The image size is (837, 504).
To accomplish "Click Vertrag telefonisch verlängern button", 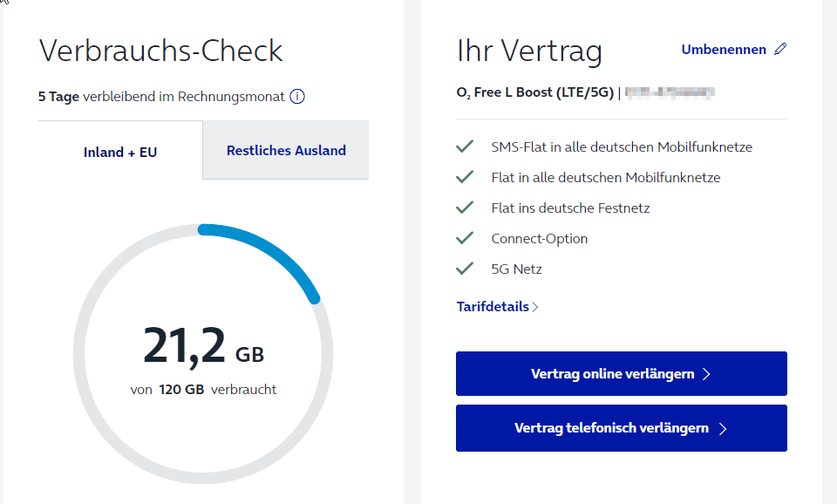I will [622, 428].
